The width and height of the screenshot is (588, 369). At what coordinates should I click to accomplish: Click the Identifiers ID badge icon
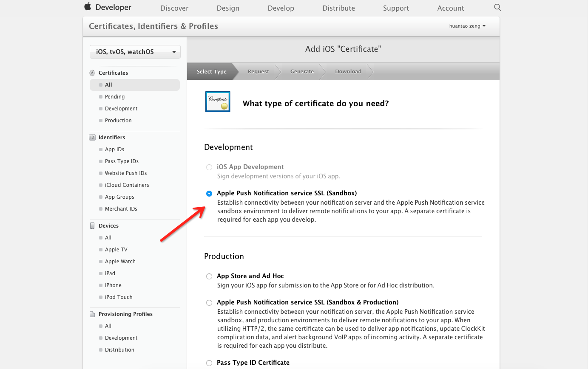[x=92, y=137]
